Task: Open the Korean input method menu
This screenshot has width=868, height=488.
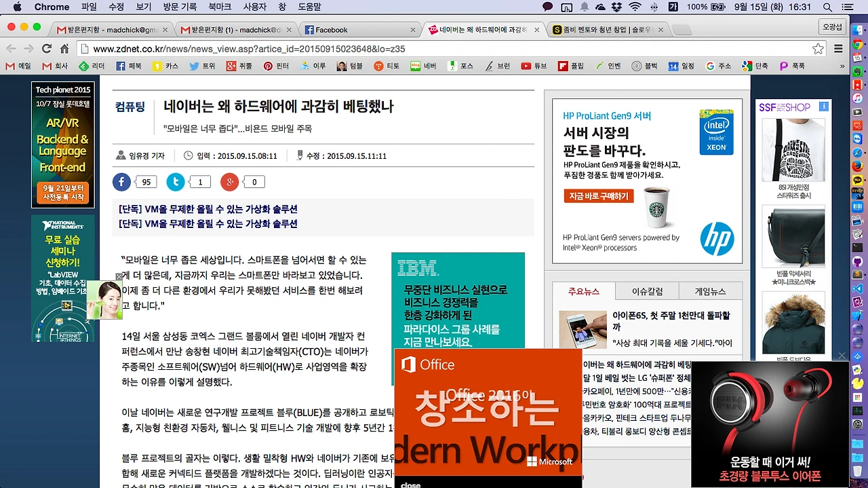Action: coord(673,7)
